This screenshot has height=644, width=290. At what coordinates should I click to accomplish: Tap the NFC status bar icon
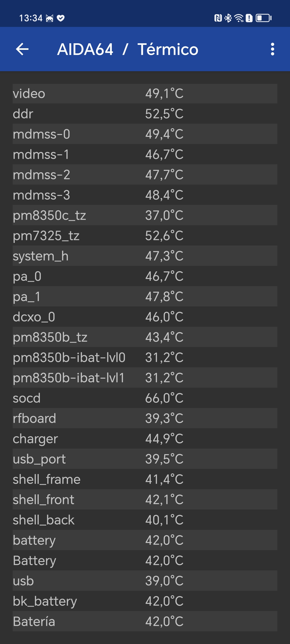(x=218, y=18)
